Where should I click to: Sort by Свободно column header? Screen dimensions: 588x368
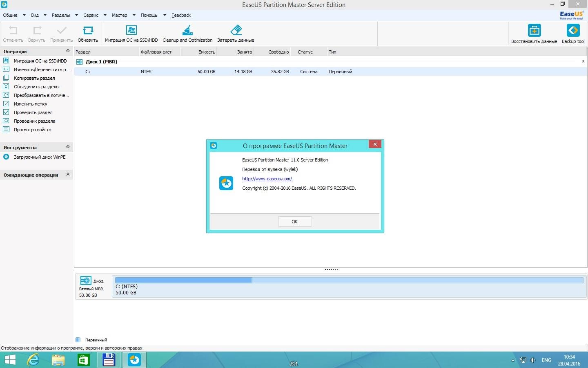click(272, 52)
